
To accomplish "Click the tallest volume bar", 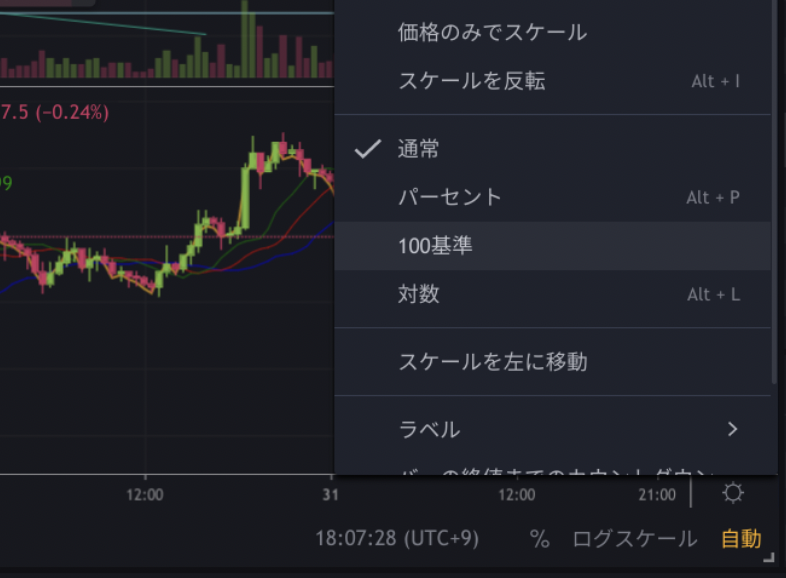I will click(247, 42).
